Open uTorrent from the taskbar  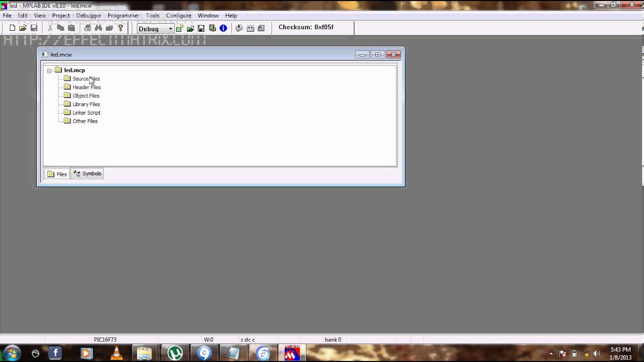coord(175,353)
